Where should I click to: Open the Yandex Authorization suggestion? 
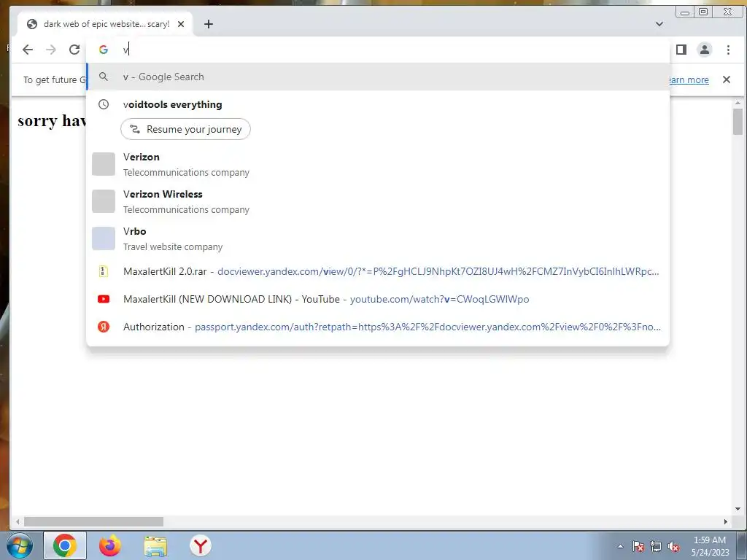[378, 327]
